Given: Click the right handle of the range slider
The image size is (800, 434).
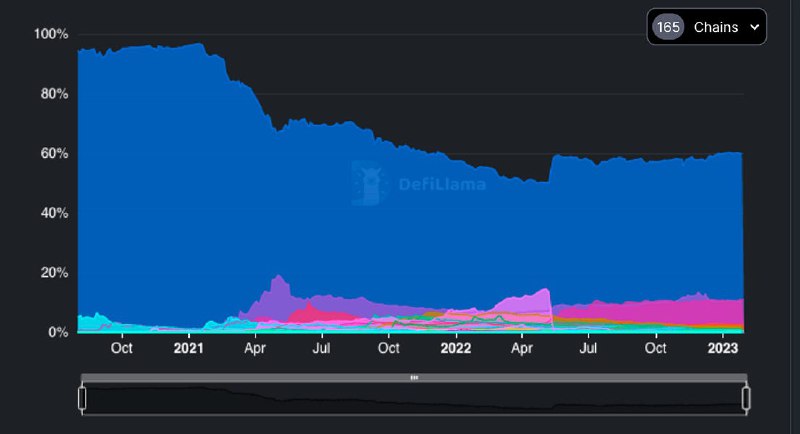Looking at the screenshot, I should pos(746,398).
